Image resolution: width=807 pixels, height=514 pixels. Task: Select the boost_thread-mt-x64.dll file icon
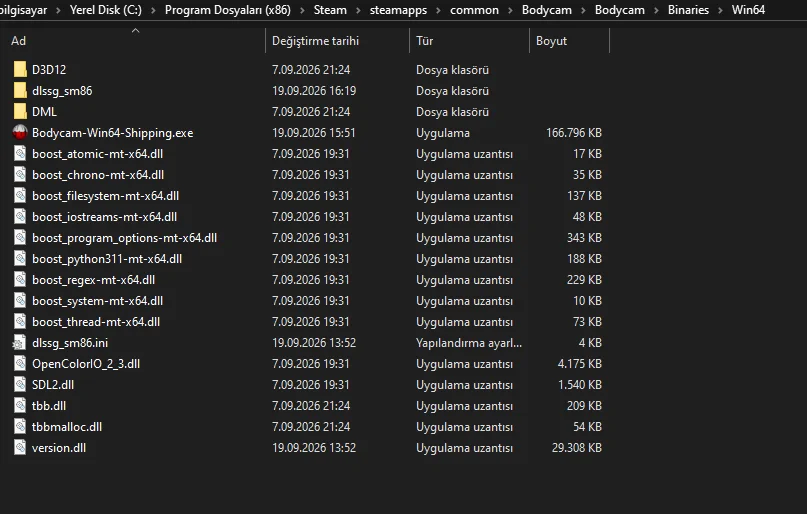coord(20,322)
